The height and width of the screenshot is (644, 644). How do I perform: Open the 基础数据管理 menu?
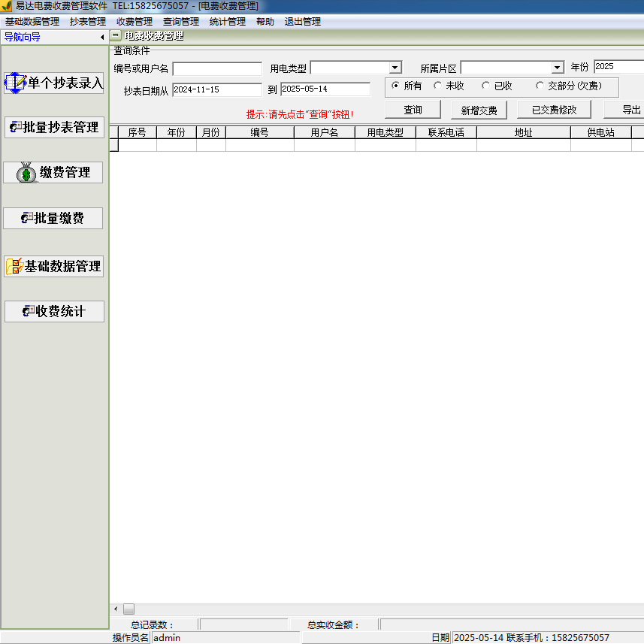tap(32, 21)
